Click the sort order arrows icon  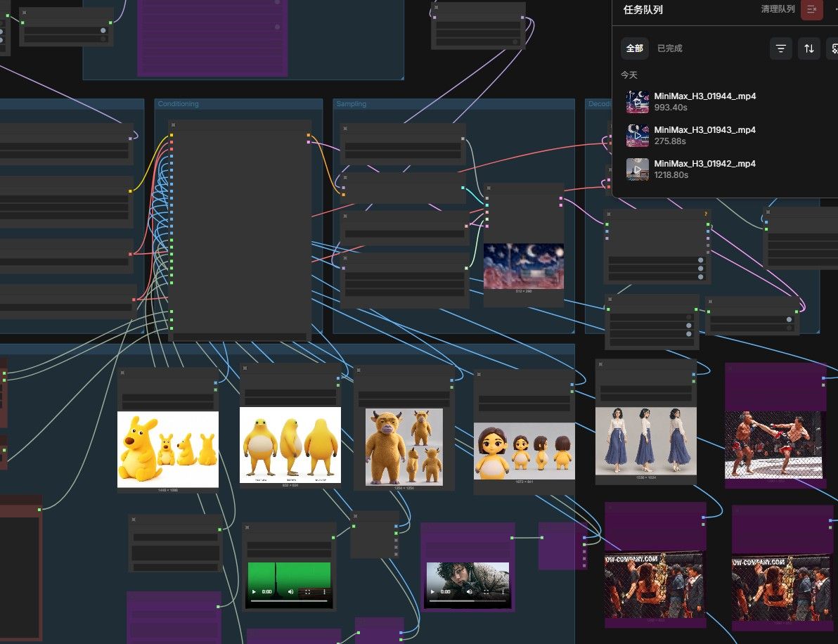pos(809,49)
